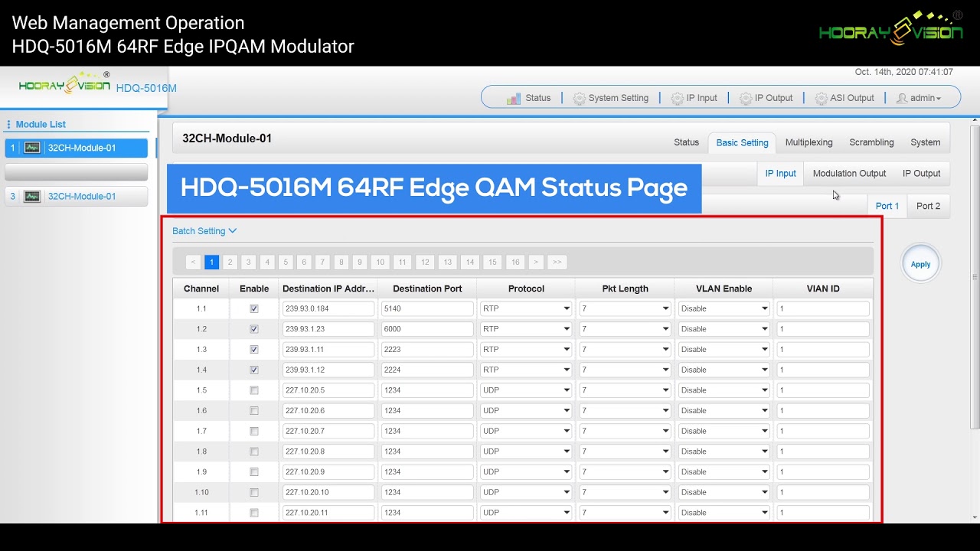Select module 1 32CH-Module-01
Screen dimensions: 980x551
pyautogui.click(x=77, y=148)
